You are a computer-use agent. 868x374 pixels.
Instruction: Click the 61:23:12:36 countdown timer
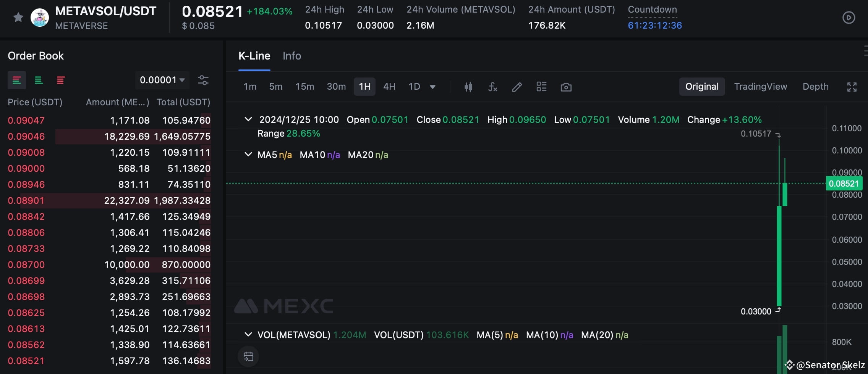click(x=655, y=26)
